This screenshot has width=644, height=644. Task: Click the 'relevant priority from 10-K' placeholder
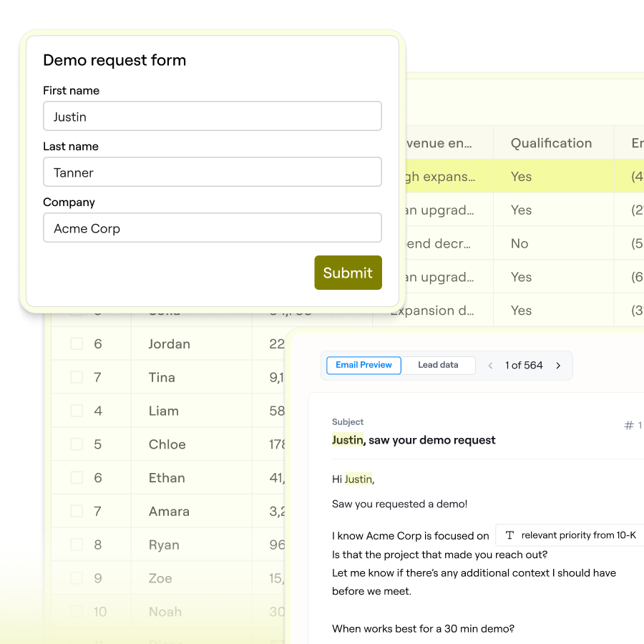570,535
